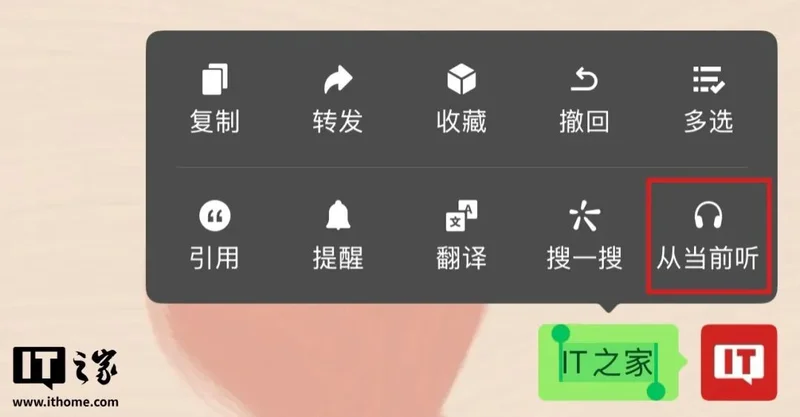Tap the Recall (撤回) undo icon
800x417 pixels.
pos(584,80)
